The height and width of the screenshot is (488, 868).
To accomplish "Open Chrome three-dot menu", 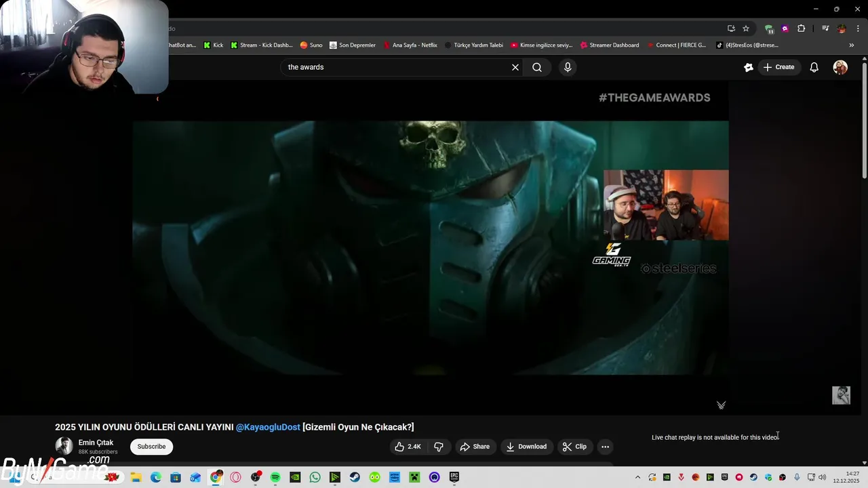I will click(858, 28).
